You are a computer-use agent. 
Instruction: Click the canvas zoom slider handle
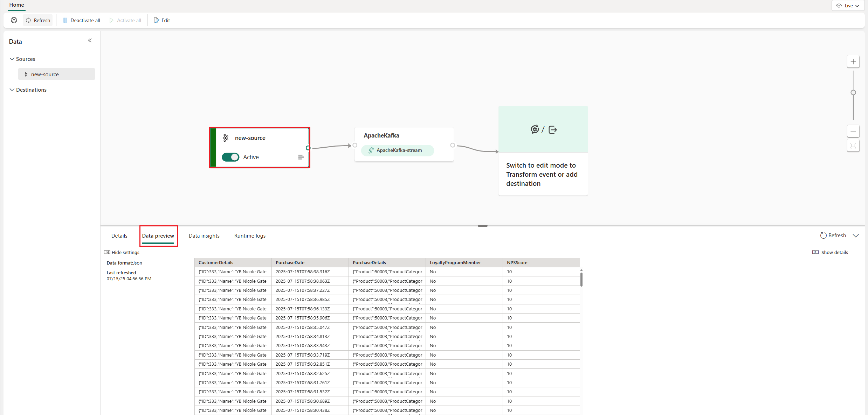853,92
